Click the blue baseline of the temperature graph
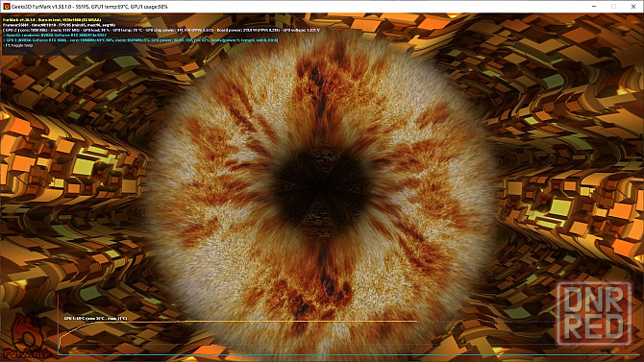This screenshot has height=362, width=644. 349,355
